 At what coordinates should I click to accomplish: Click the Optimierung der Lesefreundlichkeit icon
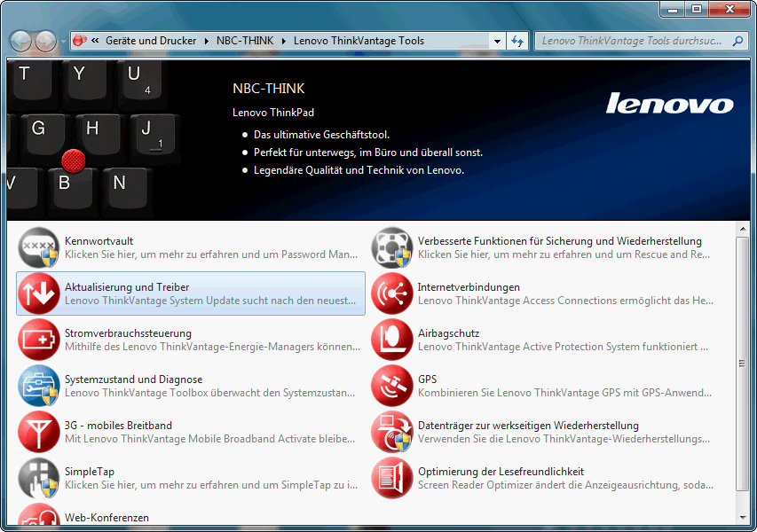392,478
